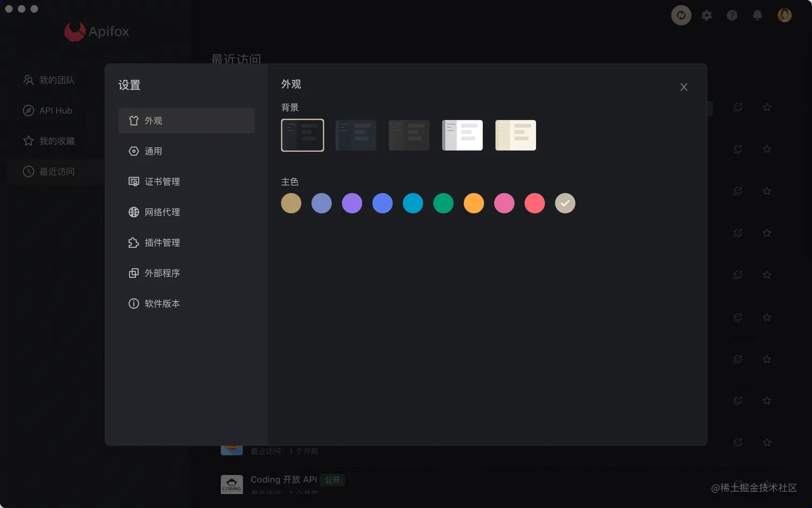Open the notifications bell icon

757,15
